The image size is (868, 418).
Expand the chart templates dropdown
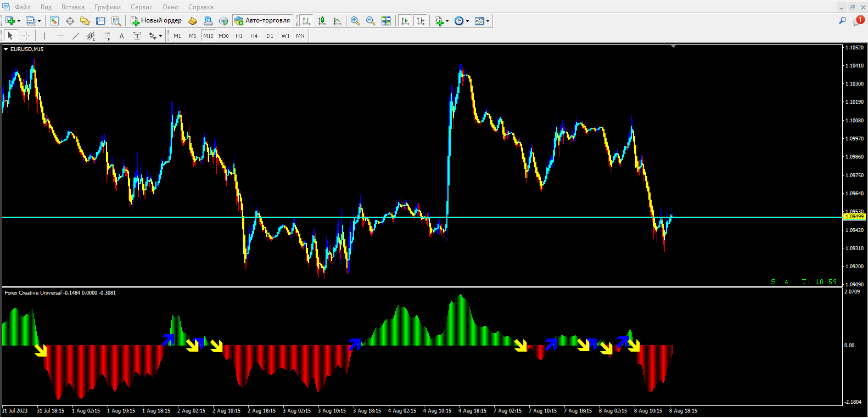point(488,21)
